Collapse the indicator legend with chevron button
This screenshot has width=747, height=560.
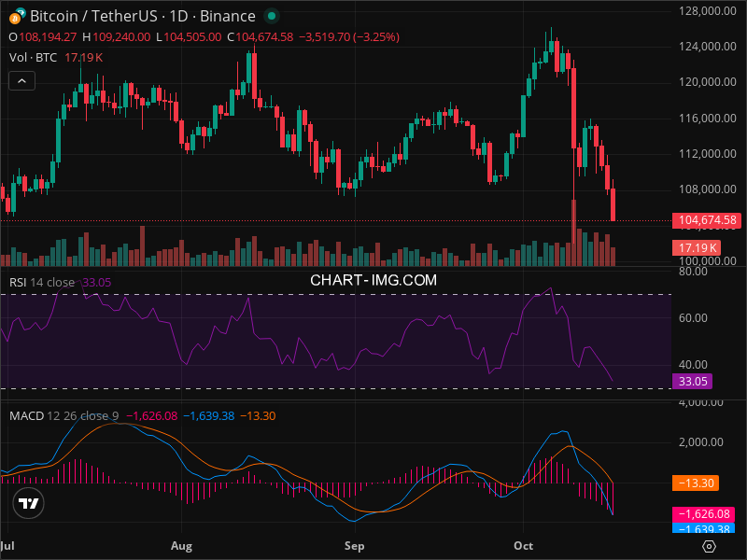point(22,81)
